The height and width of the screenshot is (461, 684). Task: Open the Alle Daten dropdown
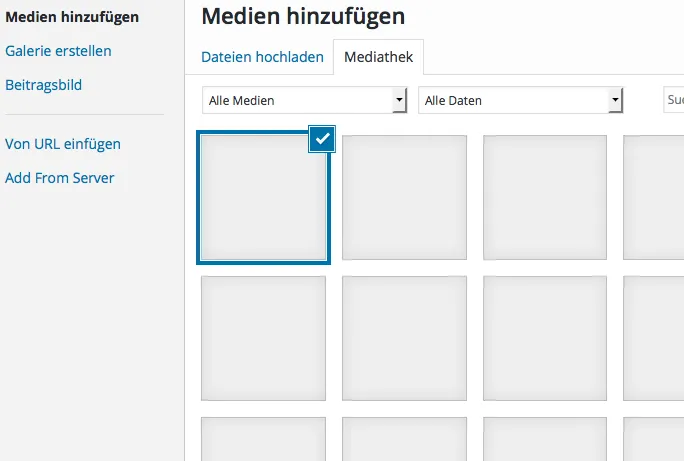tap(520, 100)
